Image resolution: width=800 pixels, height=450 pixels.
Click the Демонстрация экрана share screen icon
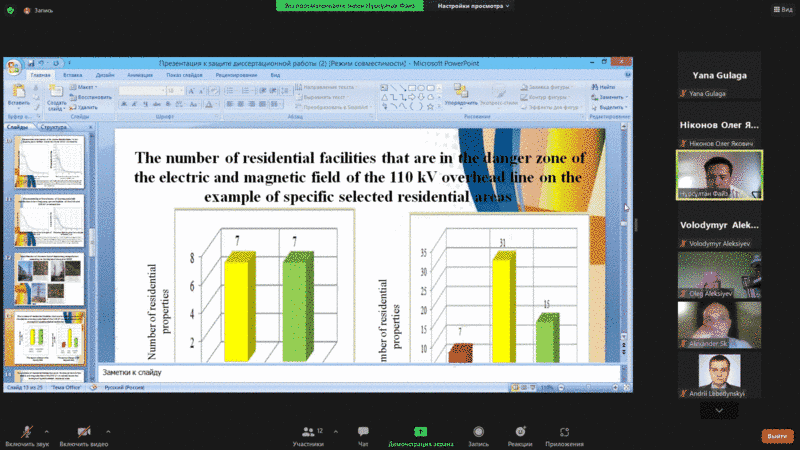coord(422,432)
